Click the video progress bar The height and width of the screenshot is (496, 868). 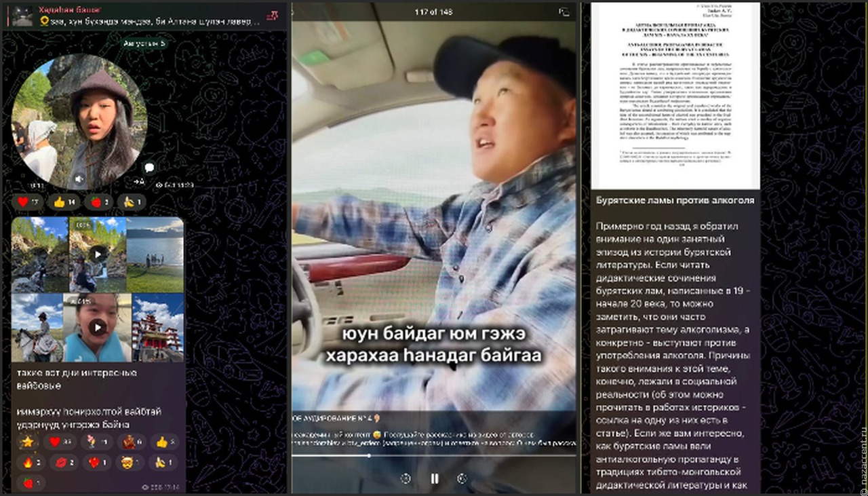tap(434, 455)
